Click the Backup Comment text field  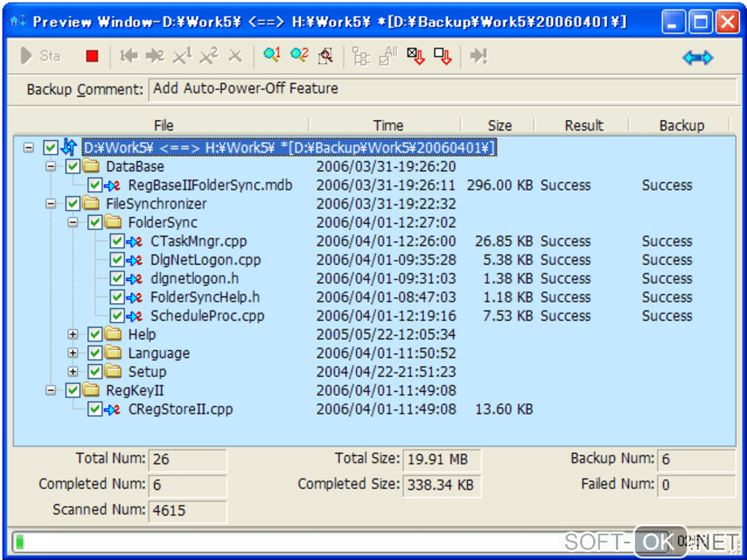point(442,89)
